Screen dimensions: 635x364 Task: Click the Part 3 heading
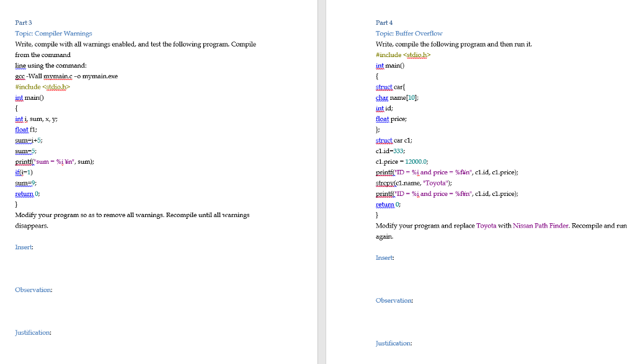click(x=23, y=22)
